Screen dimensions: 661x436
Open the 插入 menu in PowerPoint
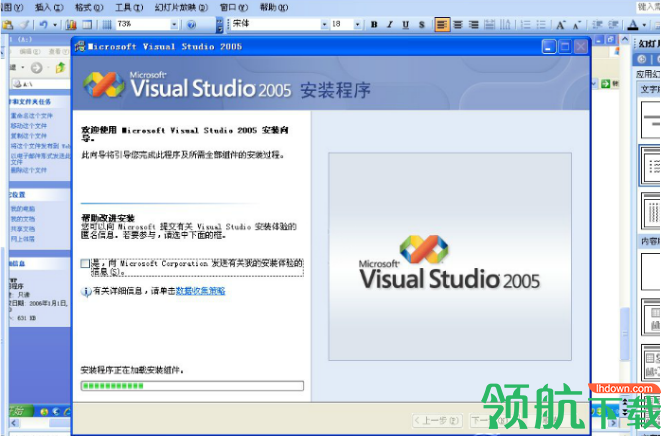click(x=49, y=7)
